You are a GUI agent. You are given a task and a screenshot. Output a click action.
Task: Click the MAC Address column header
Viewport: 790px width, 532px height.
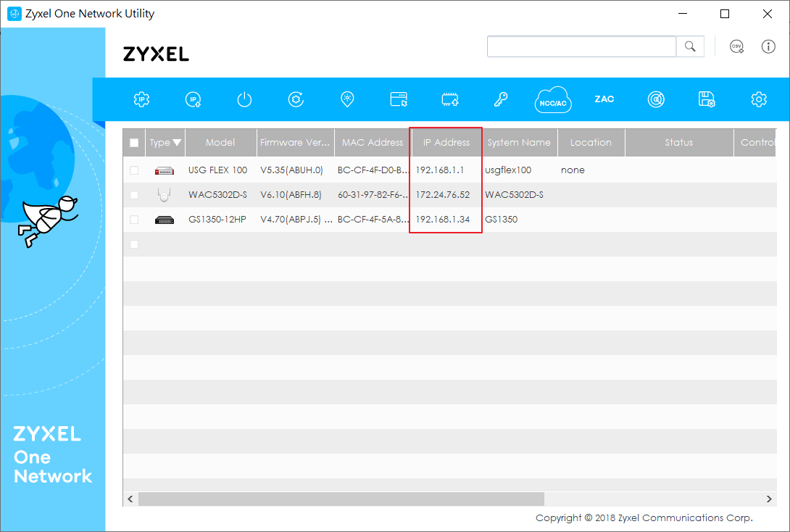click(373, 143)
